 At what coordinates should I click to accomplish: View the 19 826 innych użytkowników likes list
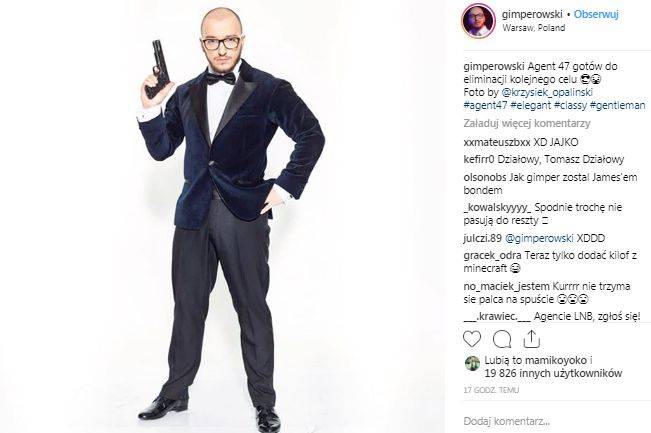(553, 373)
